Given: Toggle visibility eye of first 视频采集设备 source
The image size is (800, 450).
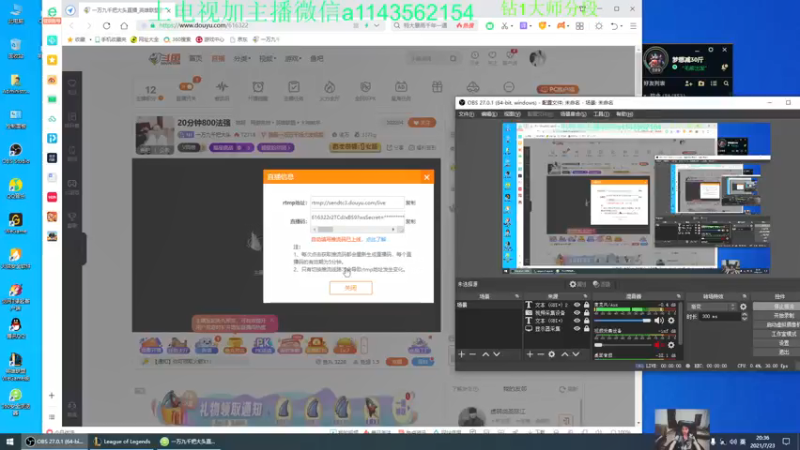Looking at the screenshot, I should point(577,313).
